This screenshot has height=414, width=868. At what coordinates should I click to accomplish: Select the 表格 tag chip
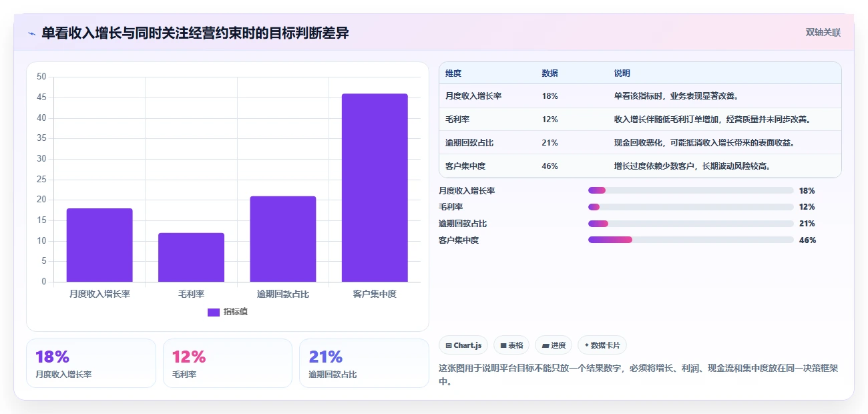[x=511, y=345]
